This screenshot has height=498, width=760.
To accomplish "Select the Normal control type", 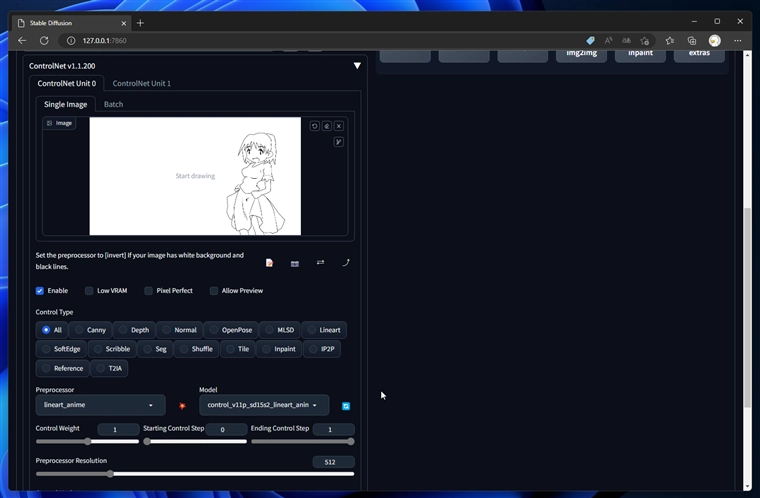I will pyautogui.click(x=180, y=330).
